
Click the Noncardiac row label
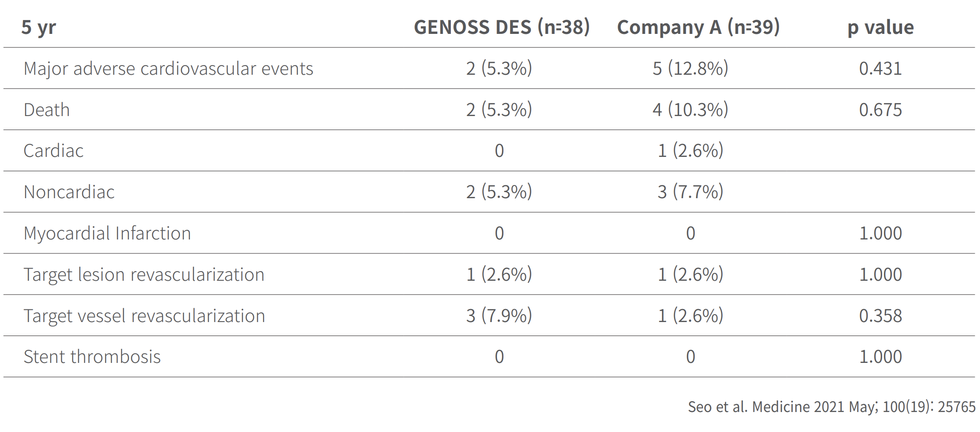69,192
